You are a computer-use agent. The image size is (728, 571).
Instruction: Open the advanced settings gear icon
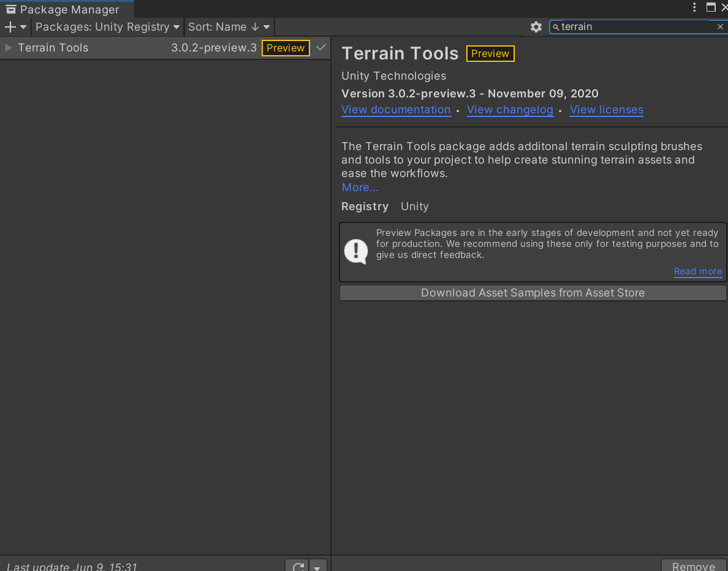pos(536,27)
